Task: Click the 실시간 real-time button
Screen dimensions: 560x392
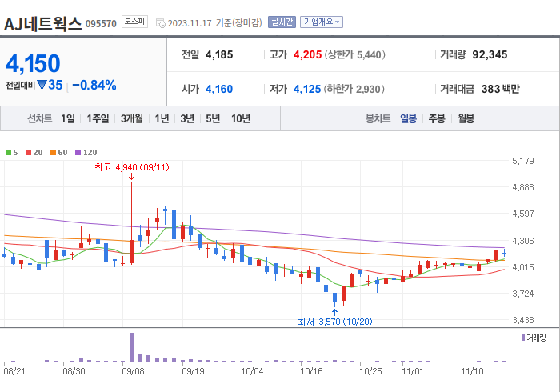Action: pyautogui.click(x=282, y=22)
